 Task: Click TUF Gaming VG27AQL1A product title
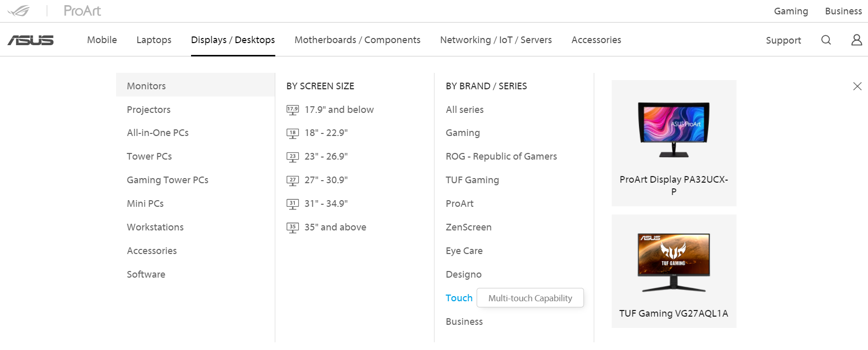click(x=674, y=314)
